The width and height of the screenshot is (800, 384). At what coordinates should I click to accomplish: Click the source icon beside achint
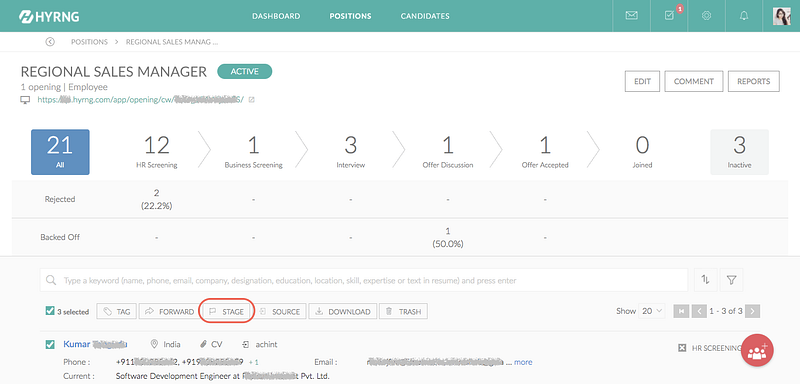pos(245,344)
